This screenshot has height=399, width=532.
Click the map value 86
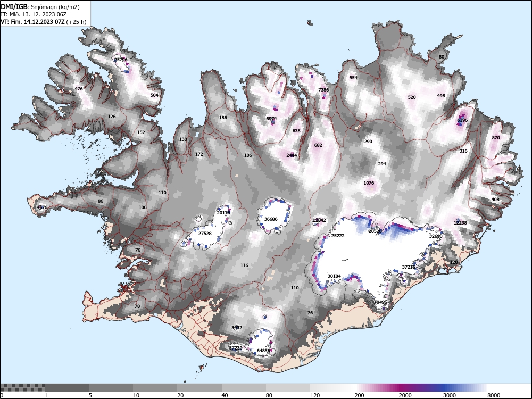(x=101, y=201)
